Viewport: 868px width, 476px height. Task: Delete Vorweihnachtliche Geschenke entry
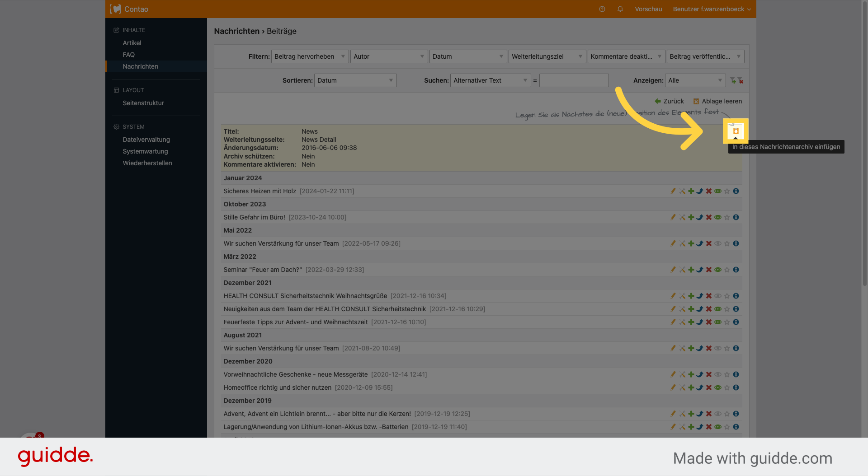click(x=709, y=374)
